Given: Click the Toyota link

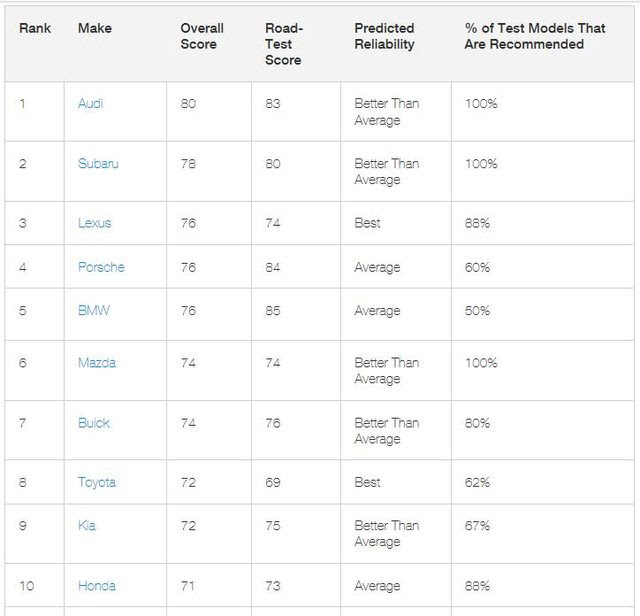Looking at the screenshot, I should tap(97, 482).
